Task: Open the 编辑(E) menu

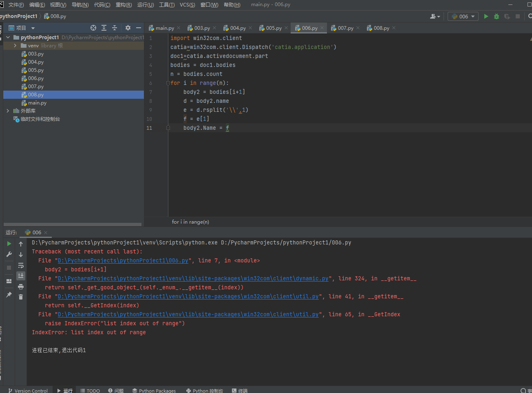Action: pos(37,4)
